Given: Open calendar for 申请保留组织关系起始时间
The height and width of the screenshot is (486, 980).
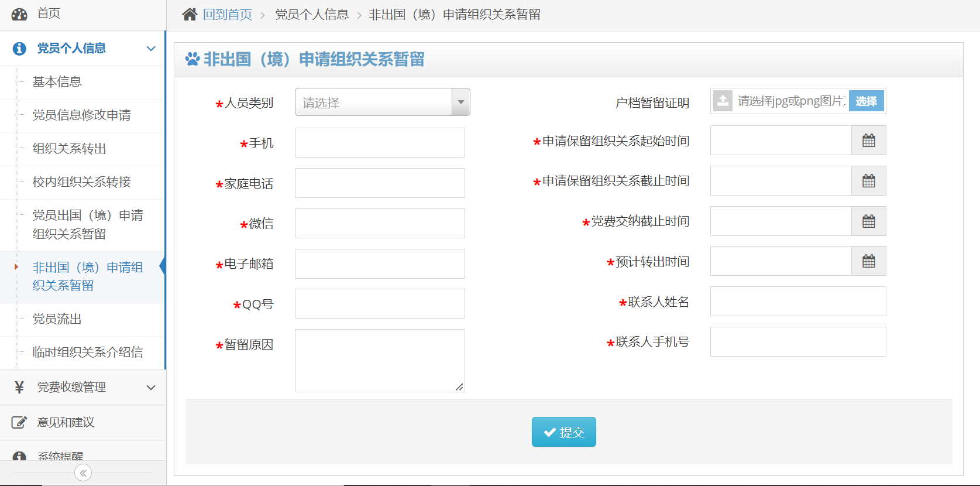Looking at the screenshot, I should pos(868,141).
